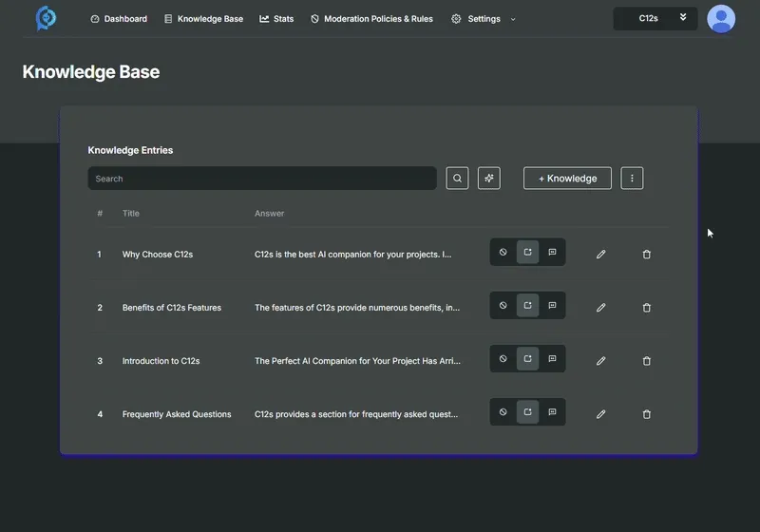This screenshot has width=760, height=532.
Task: Open the three-dot more options menu
Action: tap(632, 179)
